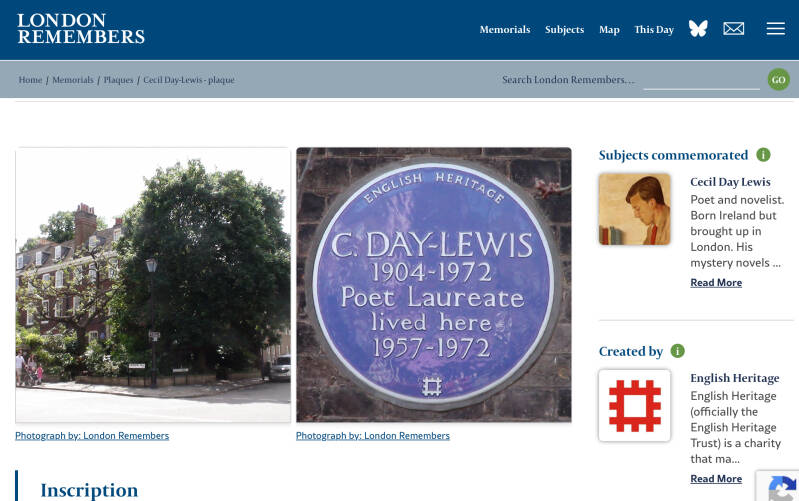Click the London Remembers logo
Screen dimensions: 799x501
pyautogui.click(x=81, y=29)
